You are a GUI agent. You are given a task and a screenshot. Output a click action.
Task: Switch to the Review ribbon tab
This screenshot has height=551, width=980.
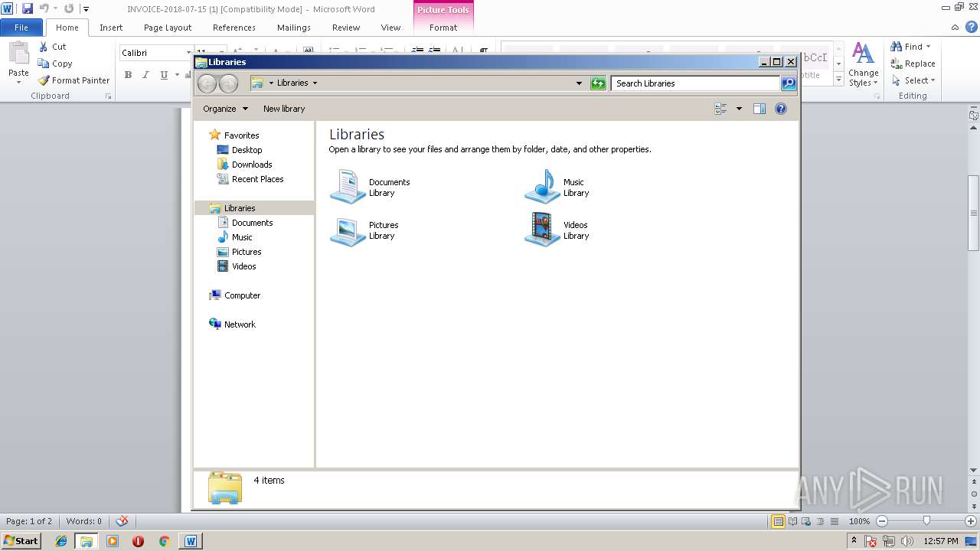point(346,28)
